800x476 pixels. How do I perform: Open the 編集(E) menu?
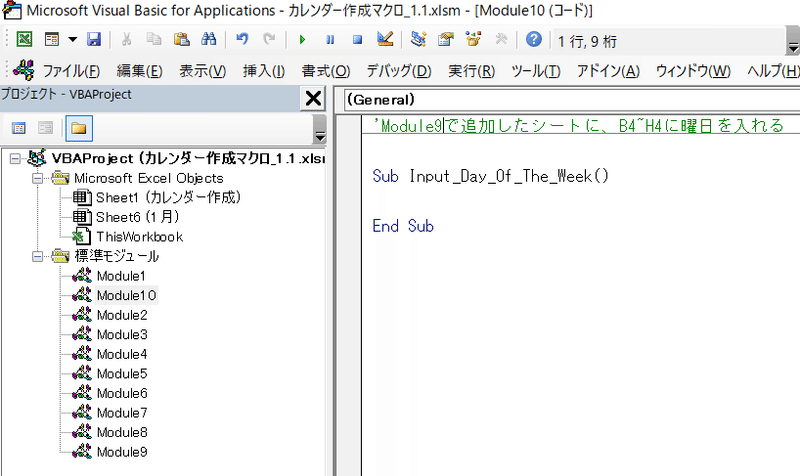[x=139, y=71]
